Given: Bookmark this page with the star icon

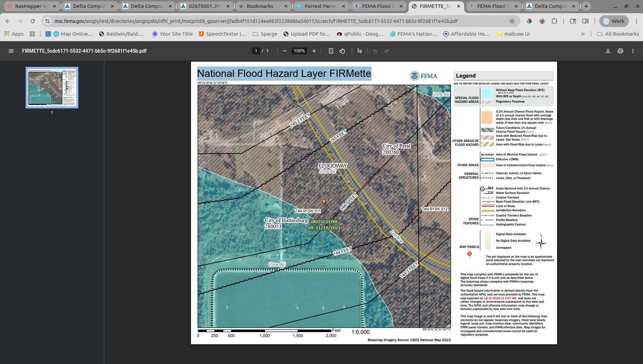Looking at the screenshot, I should click(512, 21).
